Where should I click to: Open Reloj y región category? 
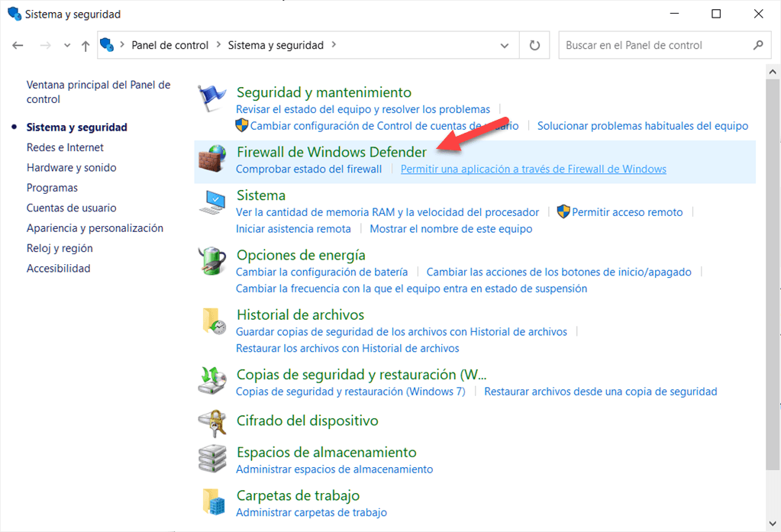[60, 248]
